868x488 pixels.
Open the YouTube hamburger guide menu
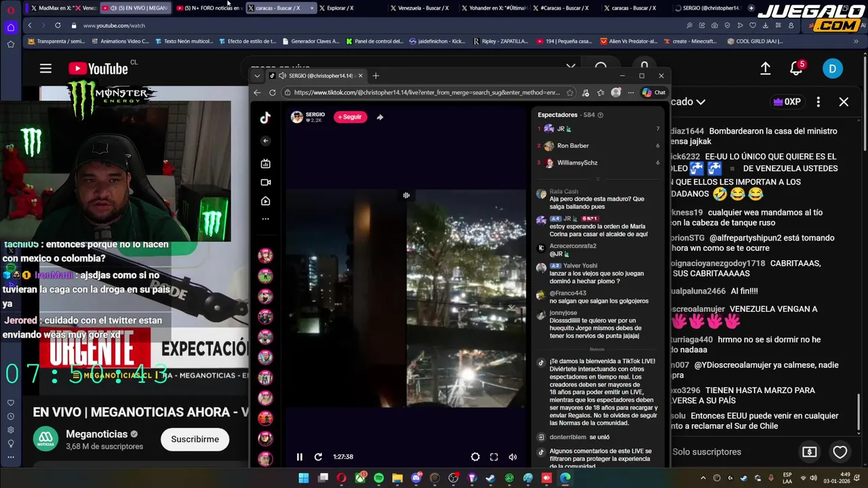pos(45,68)
